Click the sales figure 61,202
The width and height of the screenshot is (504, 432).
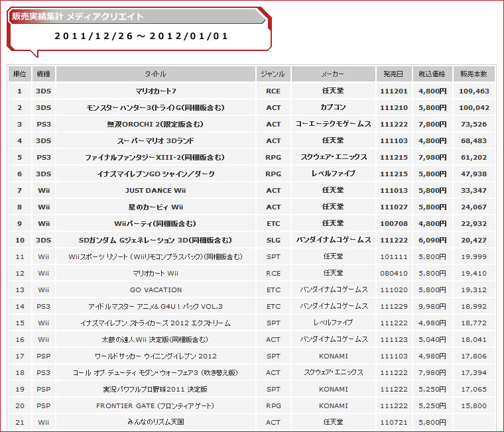click(473, 158)
